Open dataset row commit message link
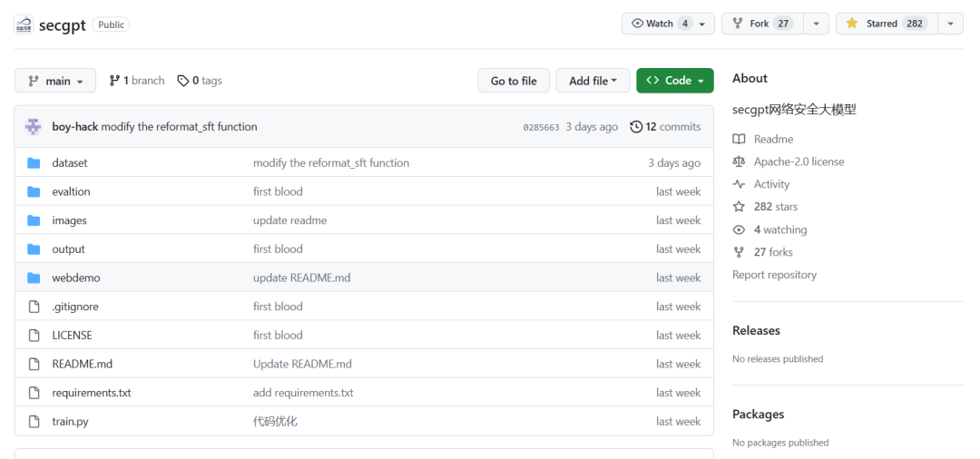The height and width of the screenshot is (459, 980). tap(331, 163)
